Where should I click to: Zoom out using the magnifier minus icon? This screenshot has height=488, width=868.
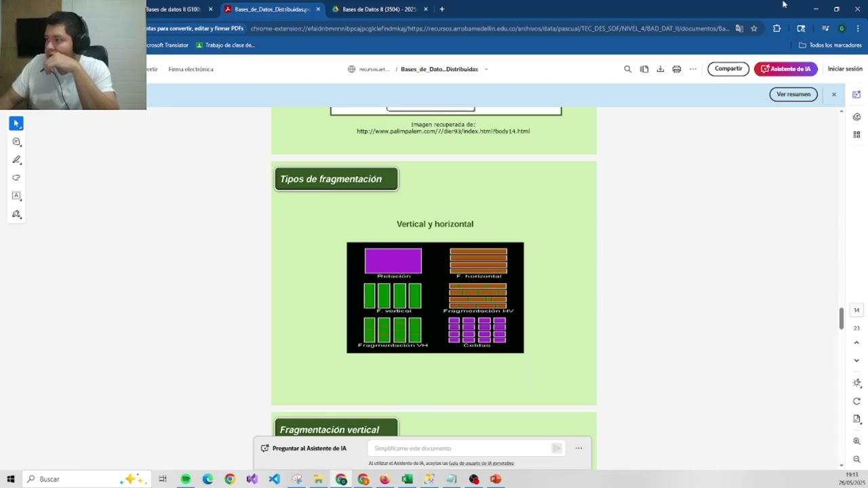point(856,459)
